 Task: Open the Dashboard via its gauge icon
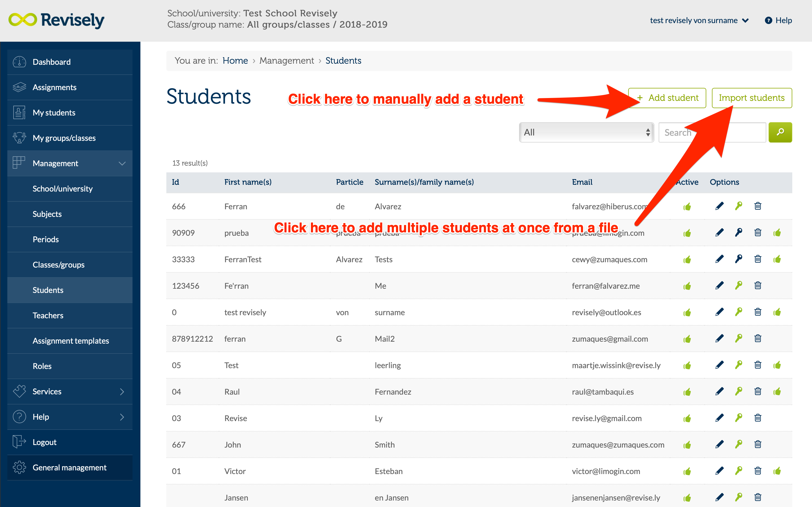[x=19, y=62]
